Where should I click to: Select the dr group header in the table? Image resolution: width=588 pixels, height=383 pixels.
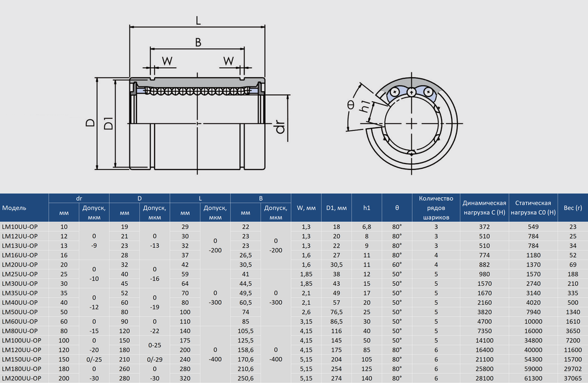click(79, 198)
